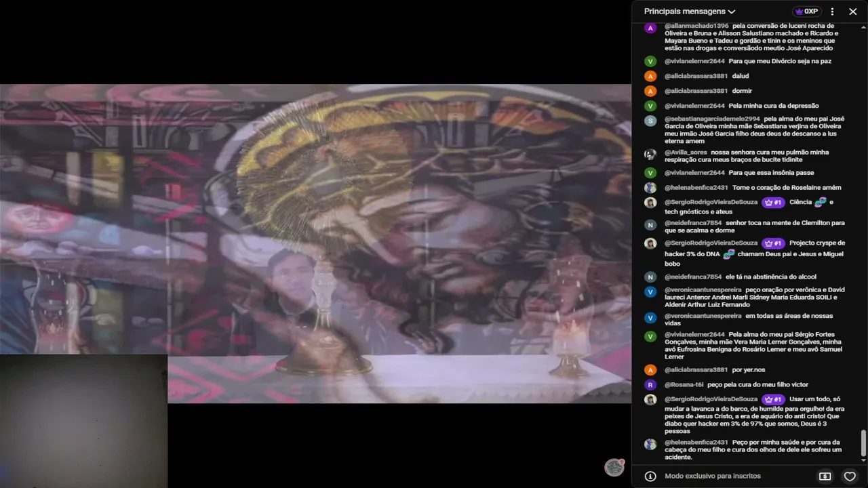This screenshot has height=488, width=868.
Task: Click @aliciabrassara3881 on the 'dormir' message
Action: [x=696, y=91]
